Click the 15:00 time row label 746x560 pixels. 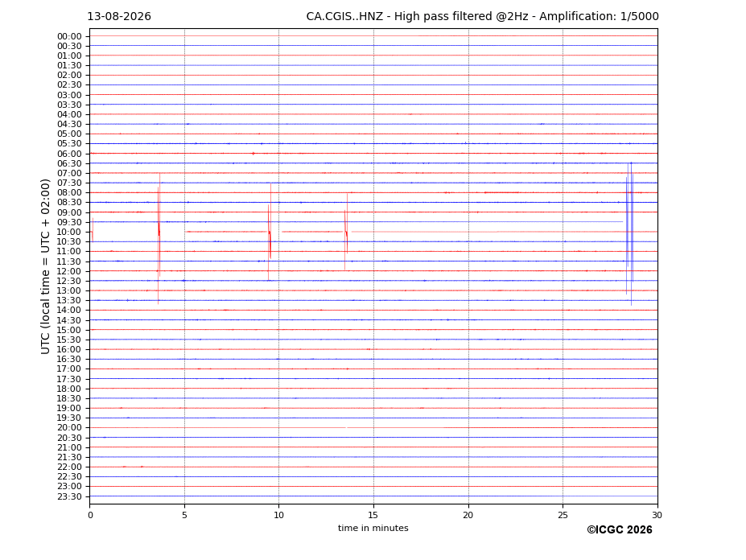tap(69, 330)
